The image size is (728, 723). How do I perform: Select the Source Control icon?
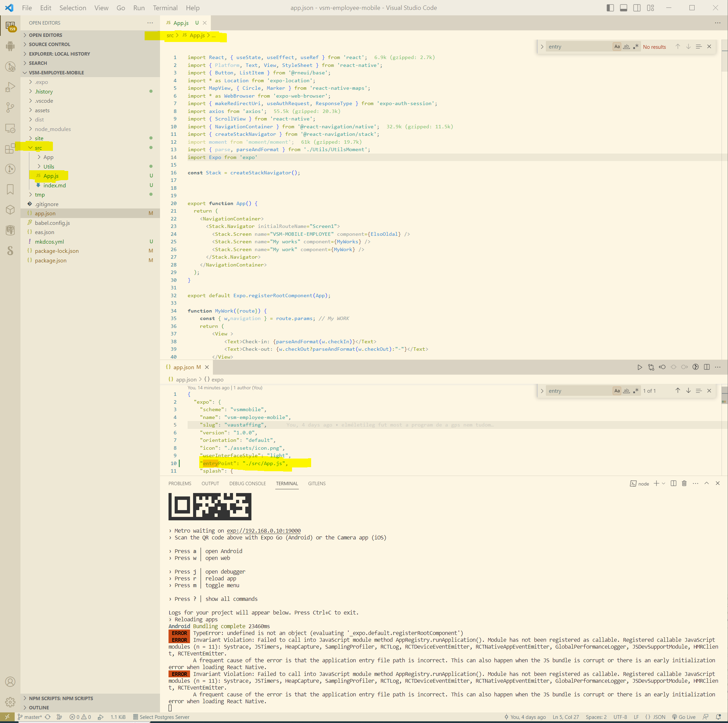coord(10,107)
